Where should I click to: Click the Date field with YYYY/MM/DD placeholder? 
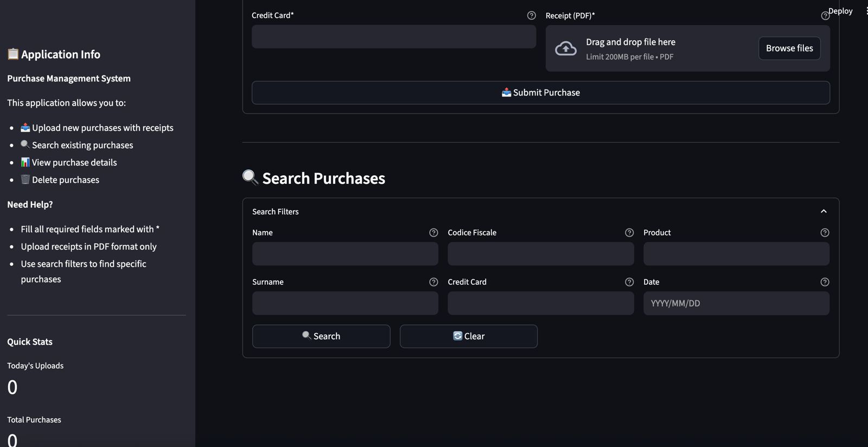[x=736, y=303]
